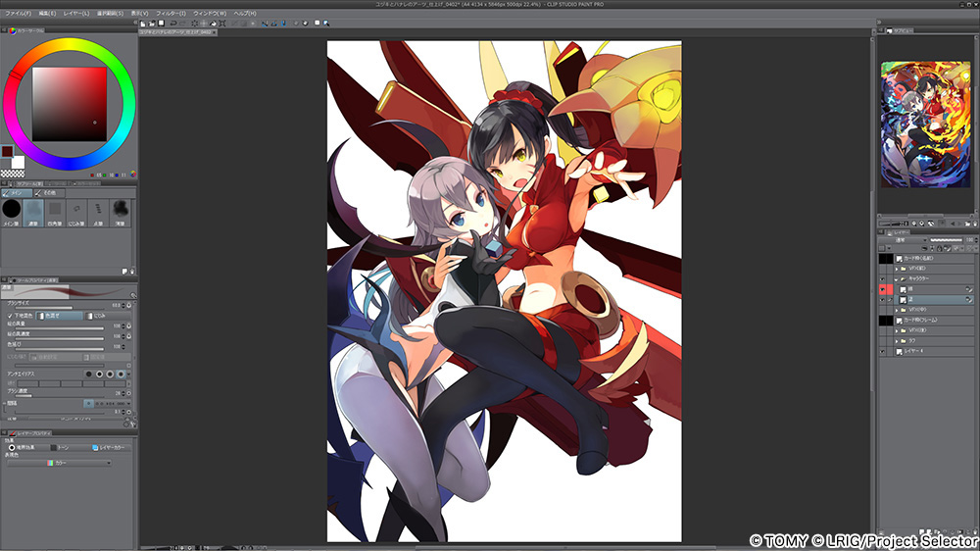The image size is (980, 551).
Task: Click the layer opacity slider
Action: coord(947,240)
